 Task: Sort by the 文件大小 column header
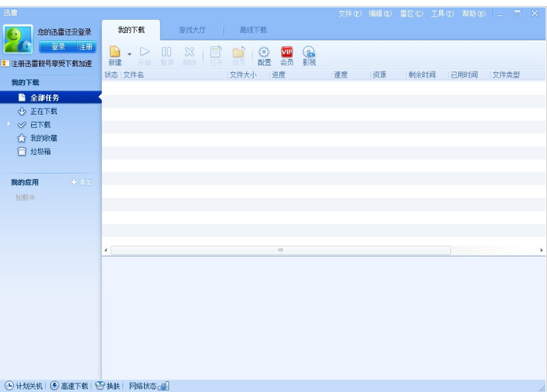pyautogui.click(x=248, y=75)
